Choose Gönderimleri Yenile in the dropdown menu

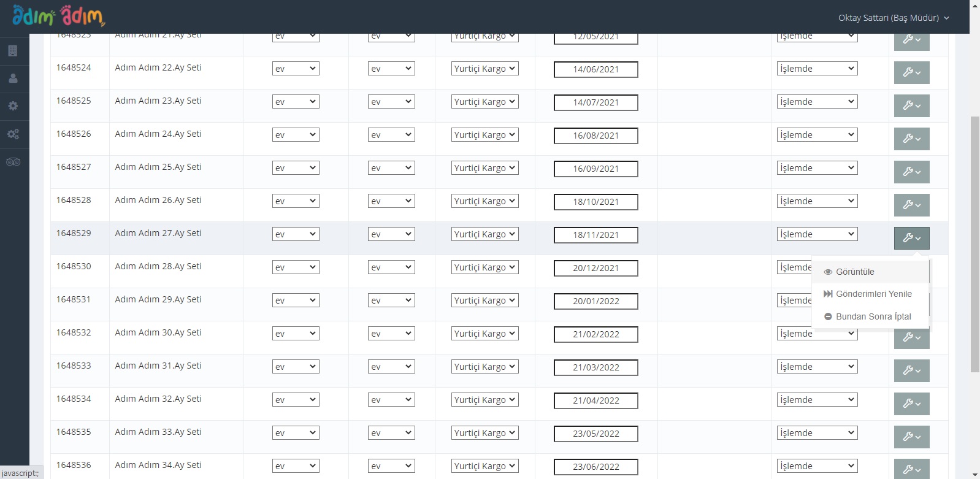873,294
